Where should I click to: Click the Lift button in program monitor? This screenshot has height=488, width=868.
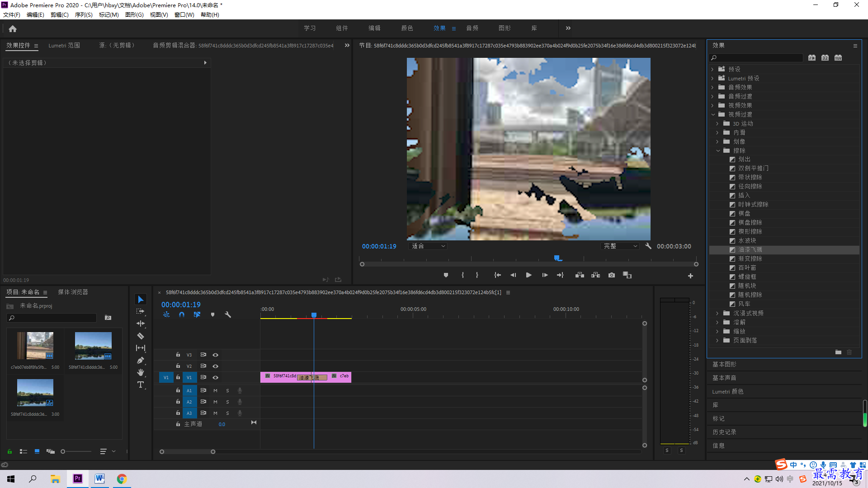tap(580, 275)
